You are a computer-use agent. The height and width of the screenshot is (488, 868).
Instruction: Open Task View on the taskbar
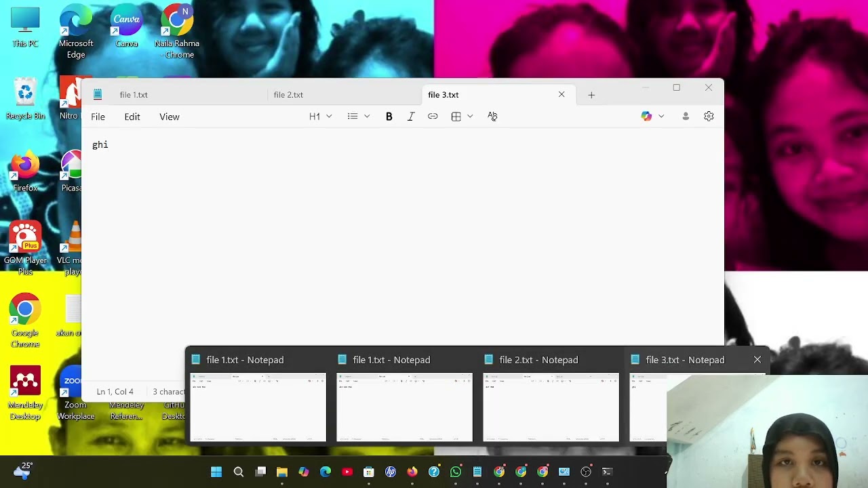pyautogui.click(x=260, y=472)
